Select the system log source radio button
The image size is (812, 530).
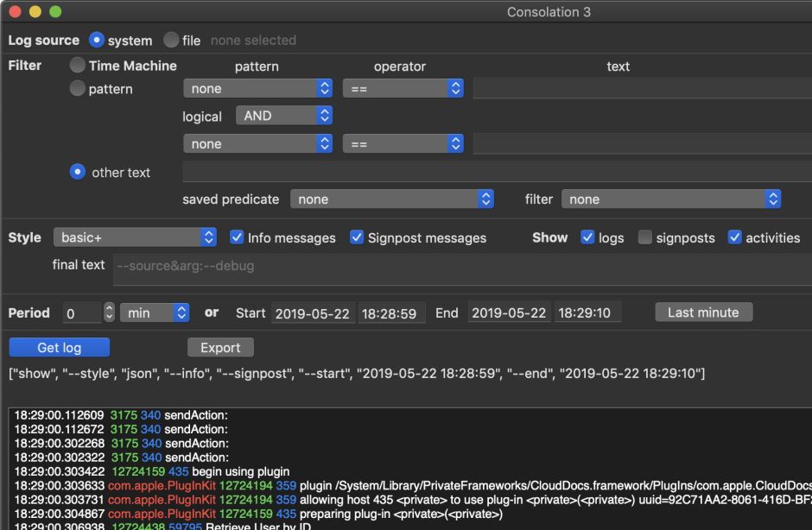pyautogui.click(x=97, y=41)
